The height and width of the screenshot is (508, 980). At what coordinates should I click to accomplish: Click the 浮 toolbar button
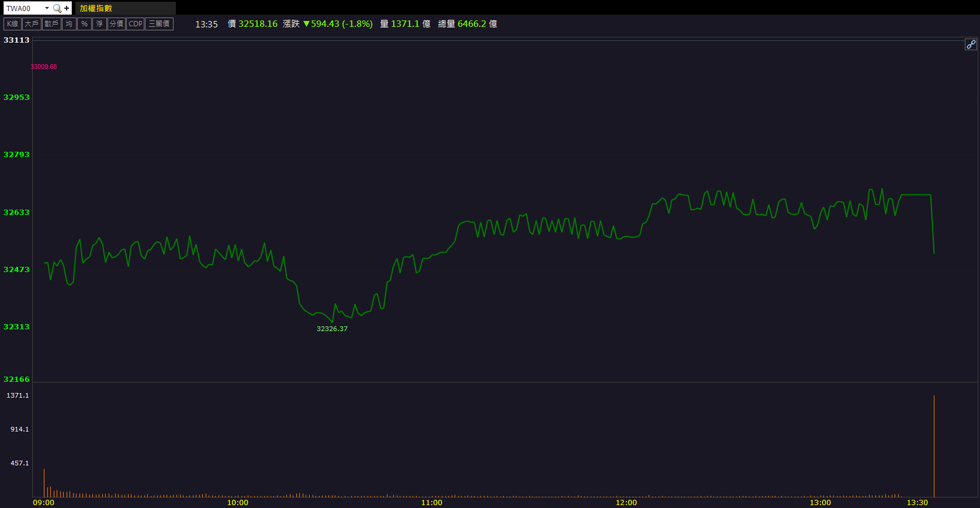coord(99,24)
